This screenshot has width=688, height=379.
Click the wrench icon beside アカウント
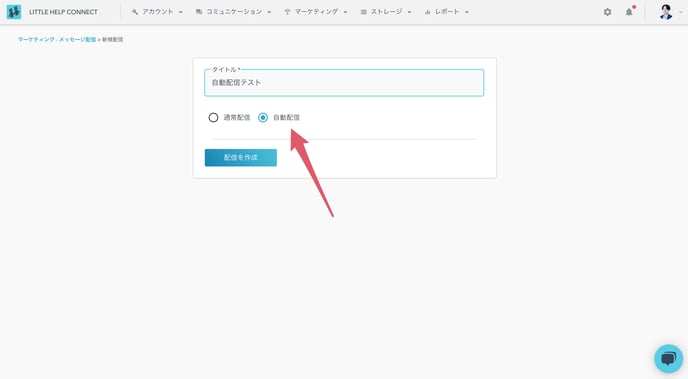[135, 12]
